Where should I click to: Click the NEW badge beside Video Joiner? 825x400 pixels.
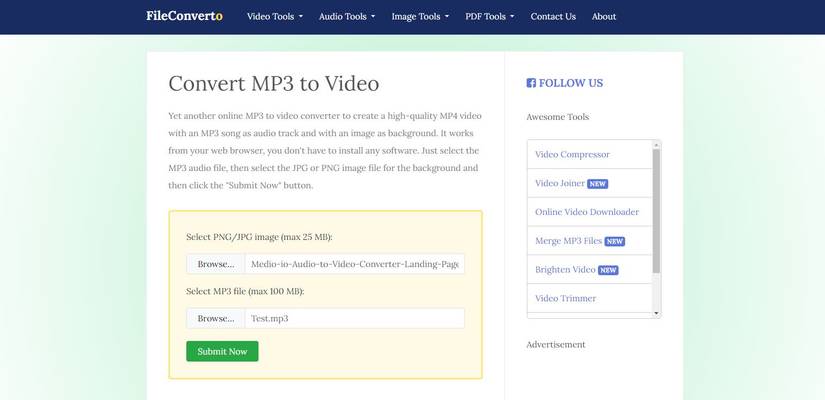(x=597, y=184)
